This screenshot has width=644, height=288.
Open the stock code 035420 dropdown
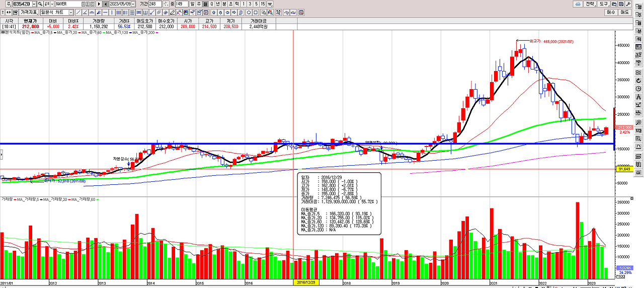(34, 4)
